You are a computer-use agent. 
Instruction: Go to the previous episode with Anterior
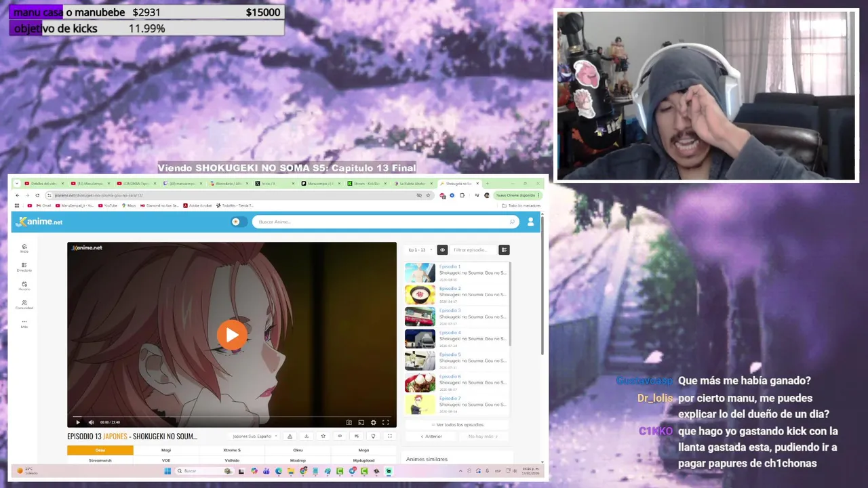431,436
